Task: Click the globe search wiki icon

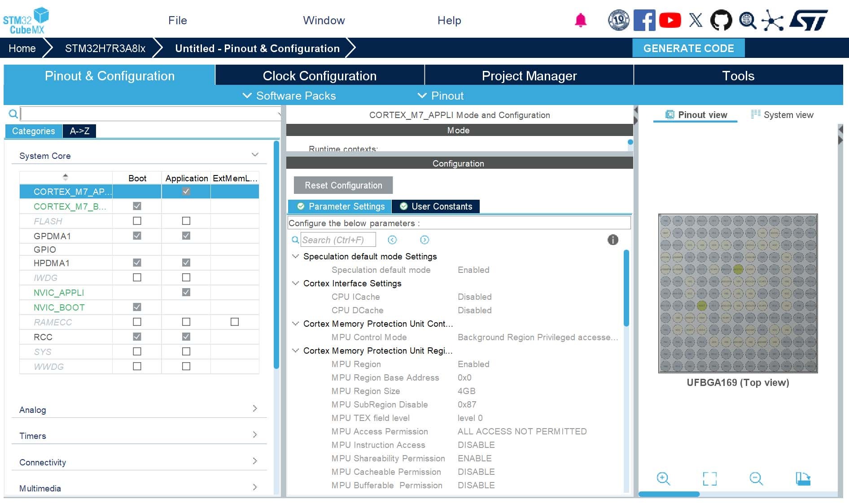Action: click(747, 20)
